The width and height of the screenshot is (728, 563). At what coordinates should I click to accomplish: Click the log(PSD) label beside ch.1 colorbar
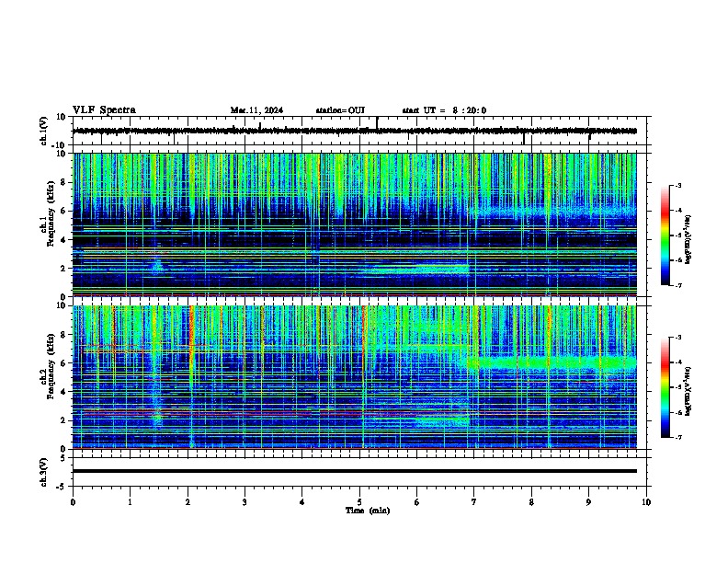pos(688,240)
